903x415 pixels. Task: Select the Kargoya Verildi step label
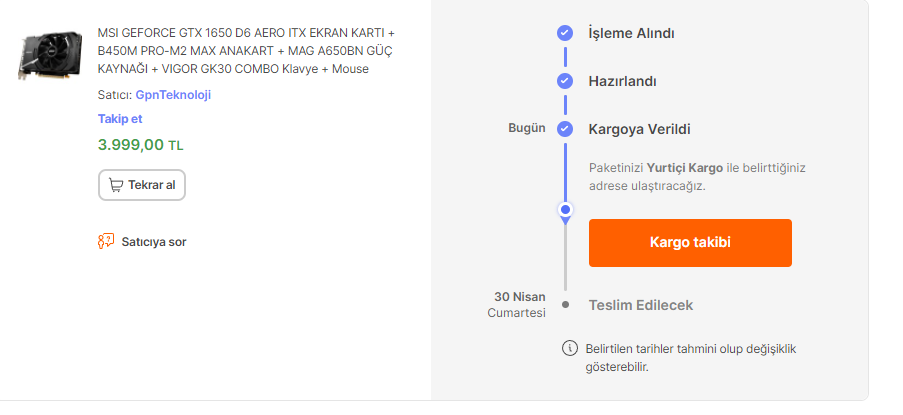[639, 129]
